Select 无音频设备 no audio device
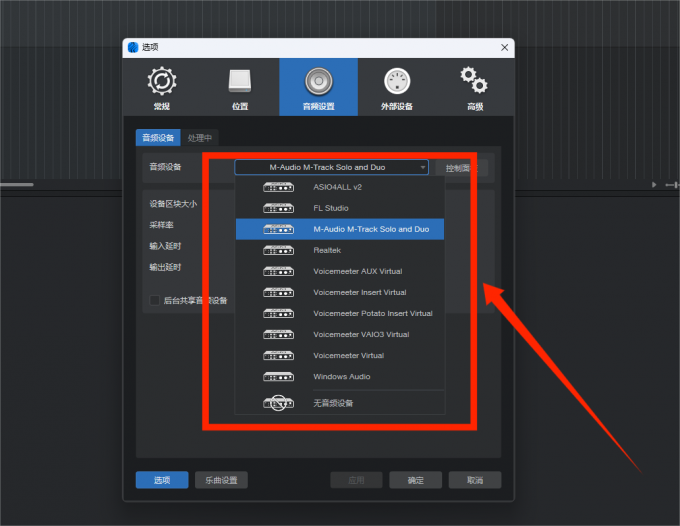The height and width of the screenshot is (526, 680). point(340,403)
